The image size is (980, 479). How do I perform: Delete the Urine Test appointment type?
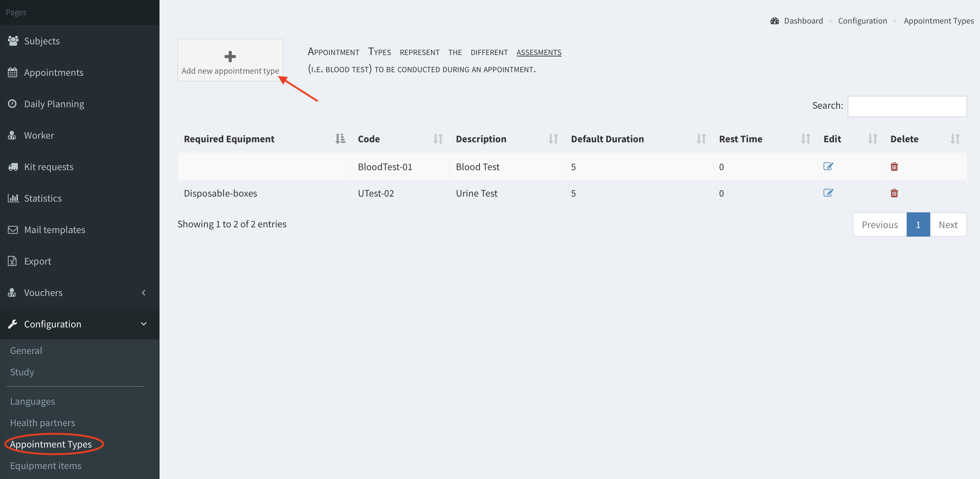click(894, 193)
